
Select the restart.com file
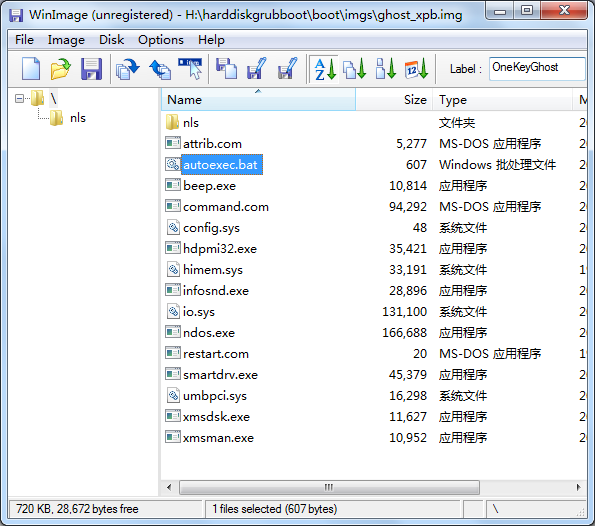216,354
